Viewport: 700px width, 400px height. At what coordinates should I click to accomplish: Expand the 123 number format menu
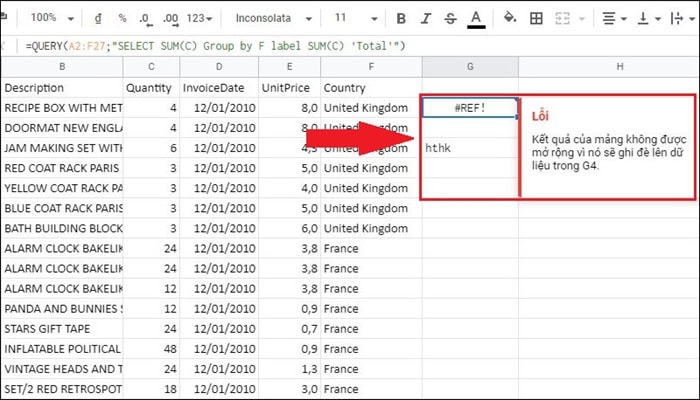coord(201,18)
